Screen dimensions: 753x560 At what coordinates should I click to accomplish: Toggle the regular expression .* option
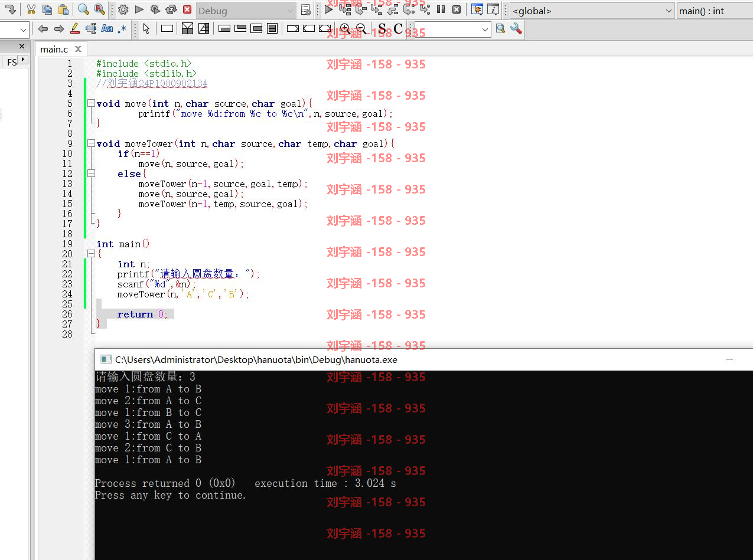pos(122,28)
